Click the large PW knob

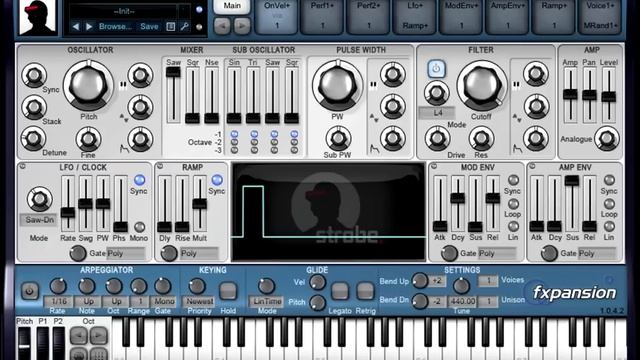tap(337, 86)
